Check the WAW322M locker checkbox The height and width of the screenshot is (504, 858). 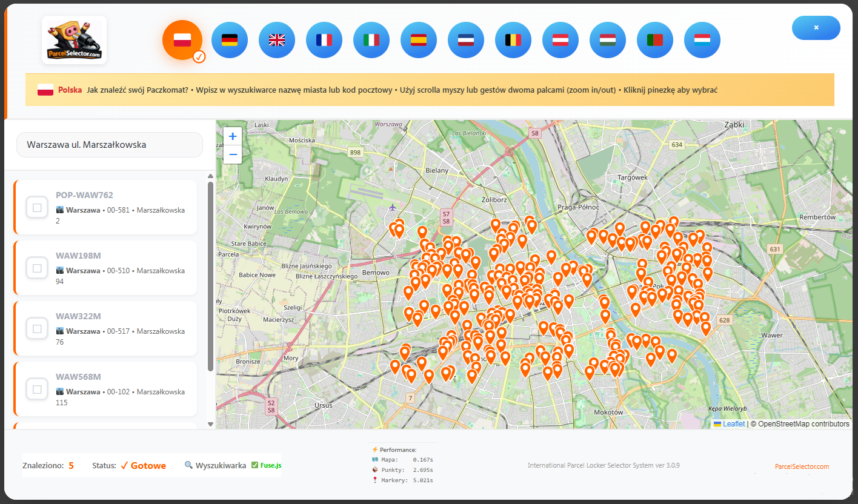click(x=37, y=328)
